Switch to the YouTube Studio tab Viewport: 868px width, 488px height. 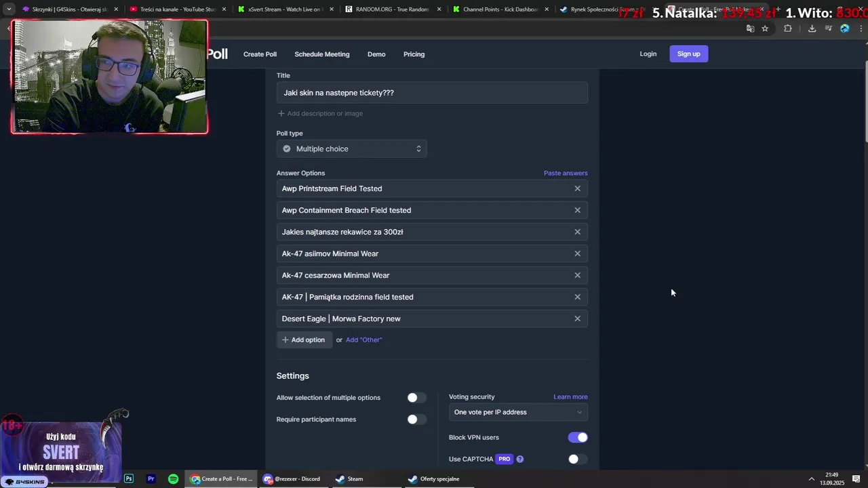(x=176, y=9)
